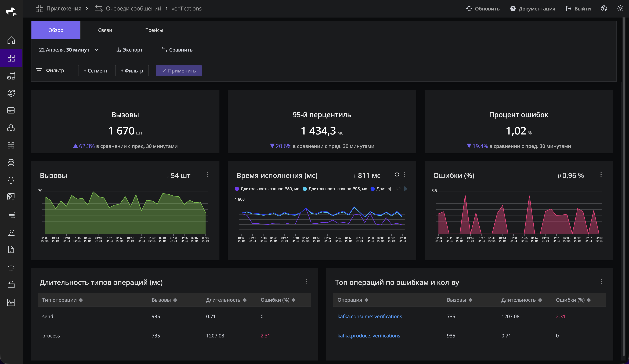Toggle the light theme sun icon
The height and width of the screenshot is (364, 629).
click(x=620, y=8)
